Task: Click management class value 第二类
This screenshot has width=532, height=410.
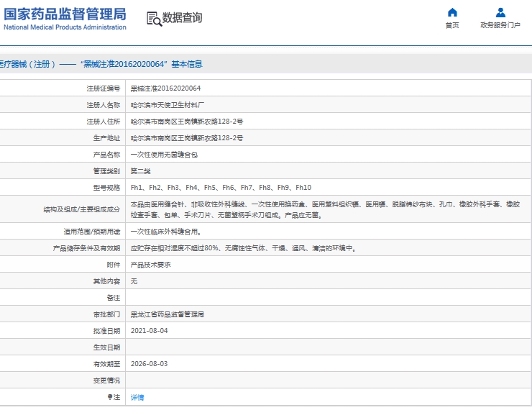Action: point(140,171)
